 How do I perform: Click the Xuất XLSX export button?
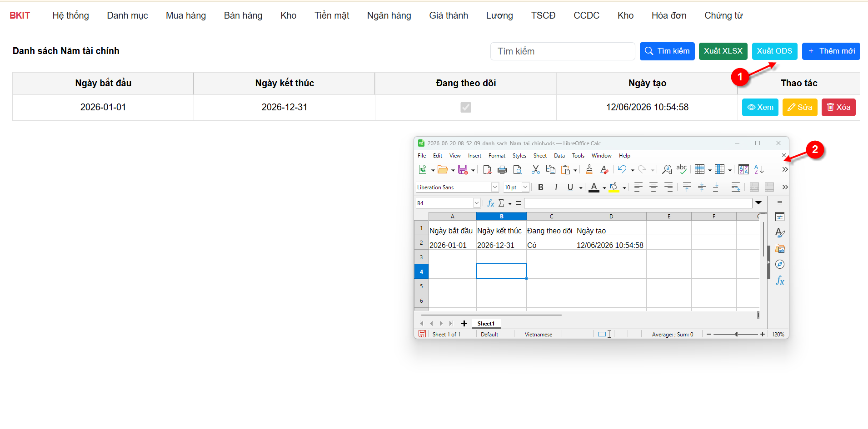tap(723, 51)
